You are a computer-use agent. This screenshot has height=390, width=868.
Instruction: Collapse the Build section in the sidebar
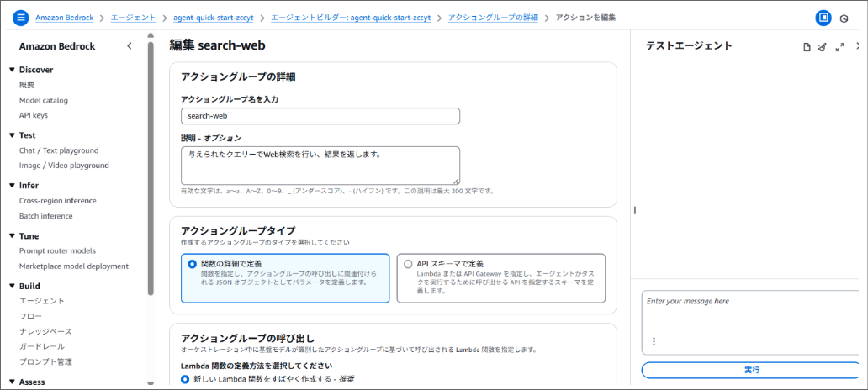(x=12, y=286)
